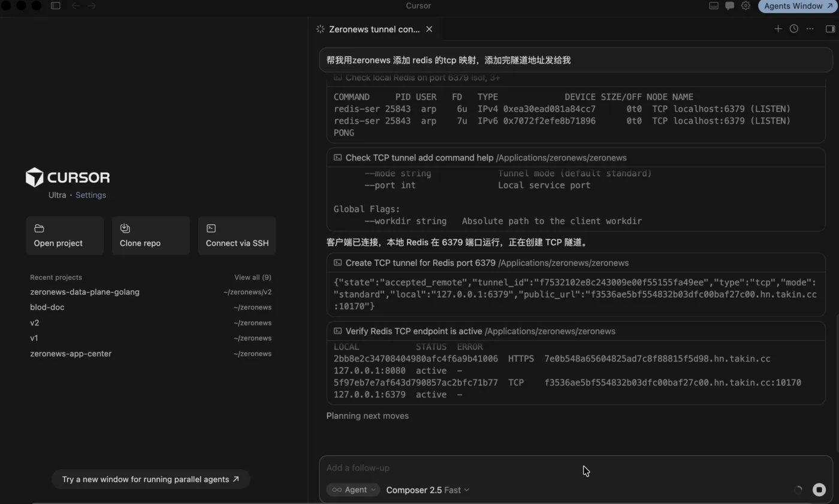Screen dimensions: 839x504
Task: Stop the running agent generation
Action: pos(819,490)
